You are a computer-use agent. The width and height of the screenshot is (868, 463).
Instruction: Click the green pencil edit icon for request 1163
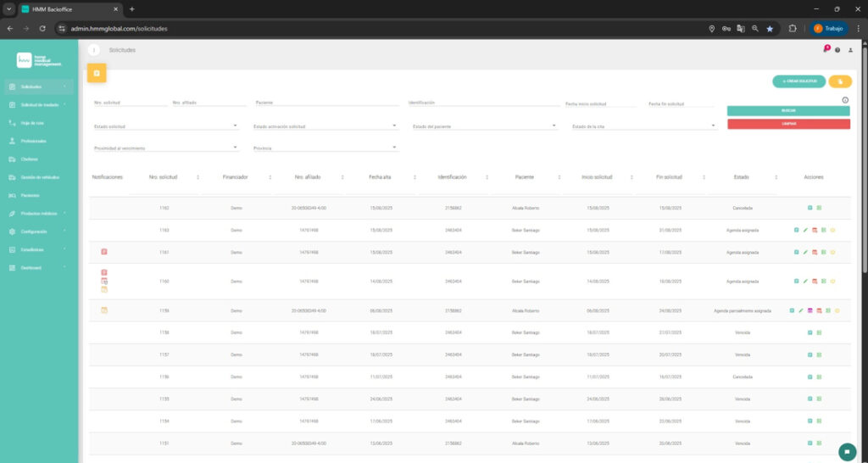[805, 230]
